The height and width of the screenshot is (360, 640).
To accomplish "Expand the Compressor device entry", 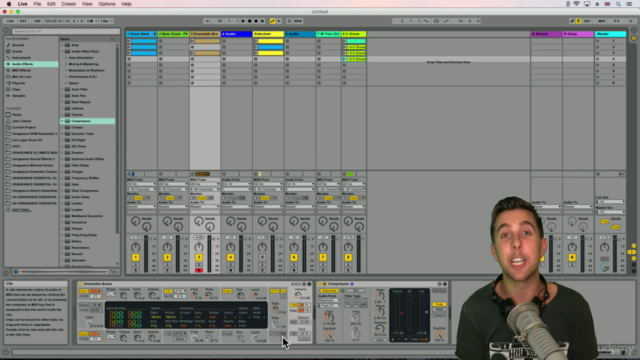I will [62, 121].
